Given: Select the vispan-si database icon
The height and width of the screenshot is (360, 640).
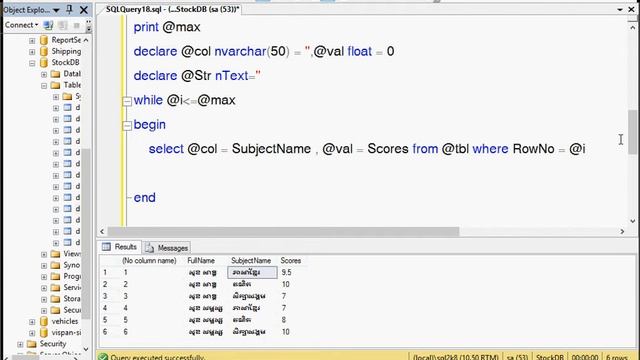Looking at the screenshot, I should coord(44,332).
